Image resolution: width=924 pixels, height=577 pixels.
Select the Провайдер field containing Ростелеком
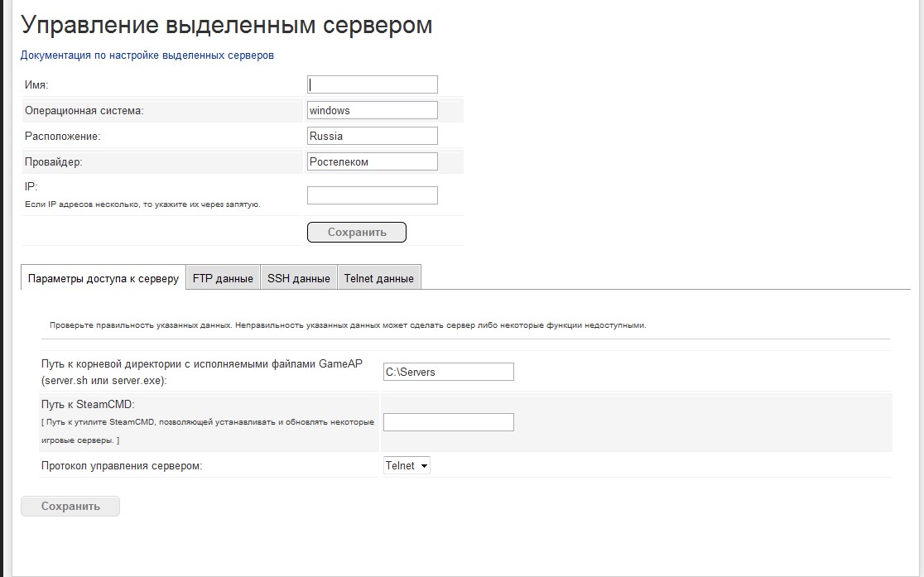372,161
